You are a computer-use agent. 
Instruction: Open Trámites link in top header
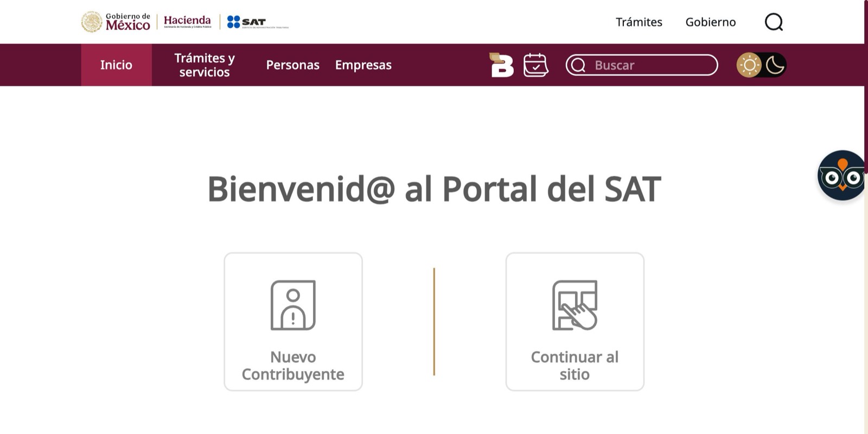(639, 22)
